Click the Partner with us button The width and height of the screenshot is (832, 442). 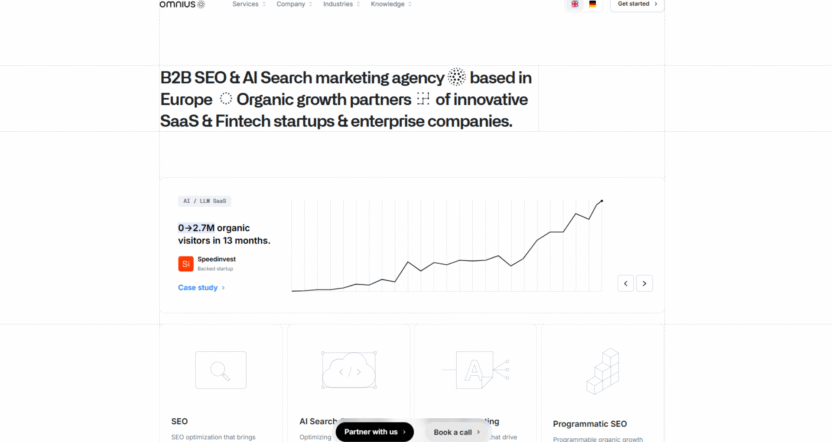(x=375, y=432)
